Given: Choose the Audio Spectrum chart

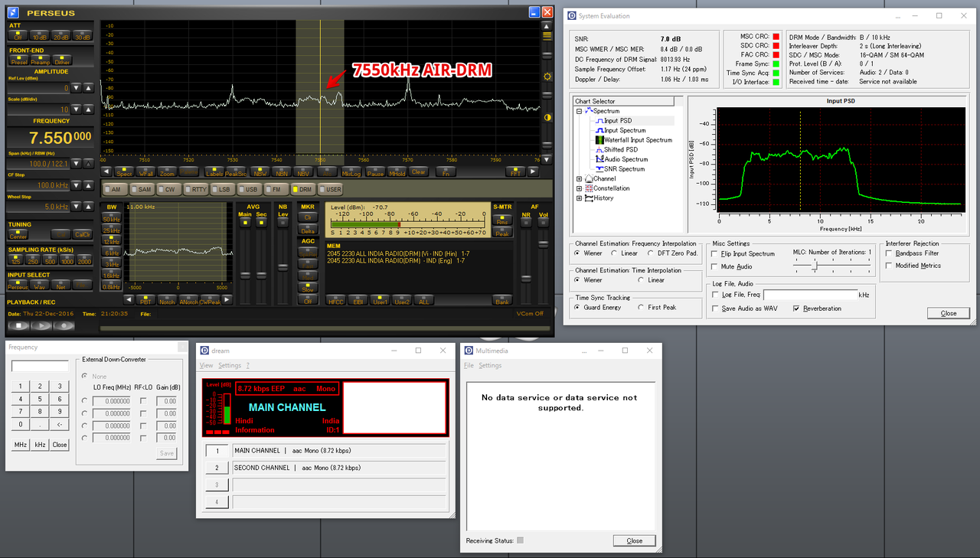Looking at the screenshot, I should pos(626,159).
